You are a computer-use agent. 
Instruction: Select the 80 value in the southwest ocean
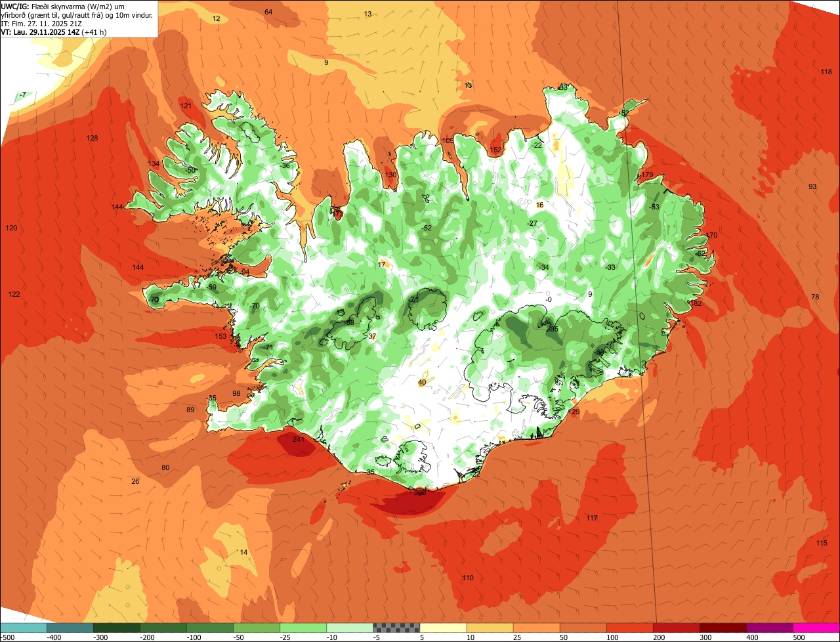[165, 468]
